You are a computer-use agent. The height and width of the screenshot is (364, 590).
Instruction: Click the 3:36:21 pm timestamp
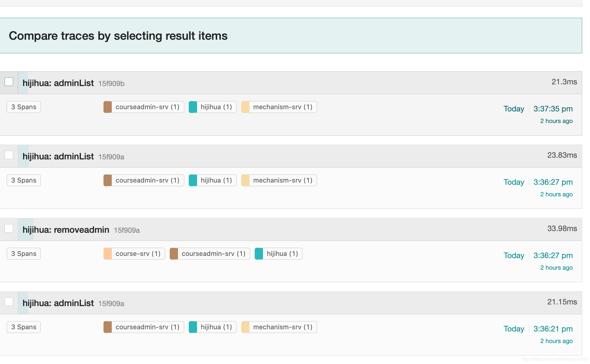tap(553, 329)
